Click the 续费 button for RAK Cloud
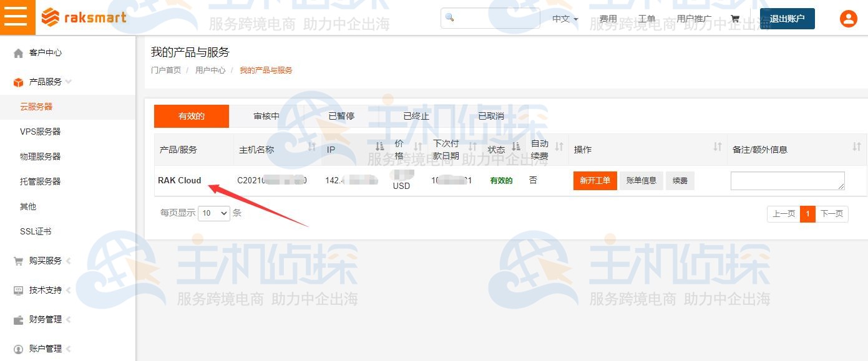 (680, 180)
